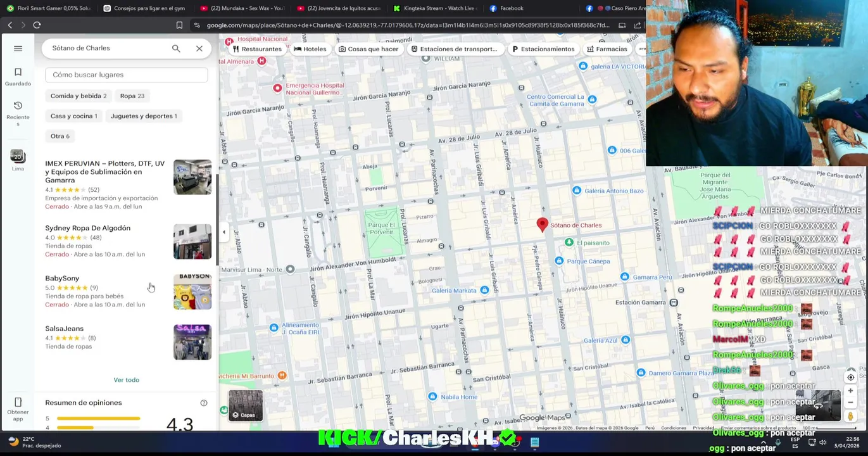Click the Galería Antonio Bazo pin
Viewport: 868px width, 456px height.
point(576,191)
